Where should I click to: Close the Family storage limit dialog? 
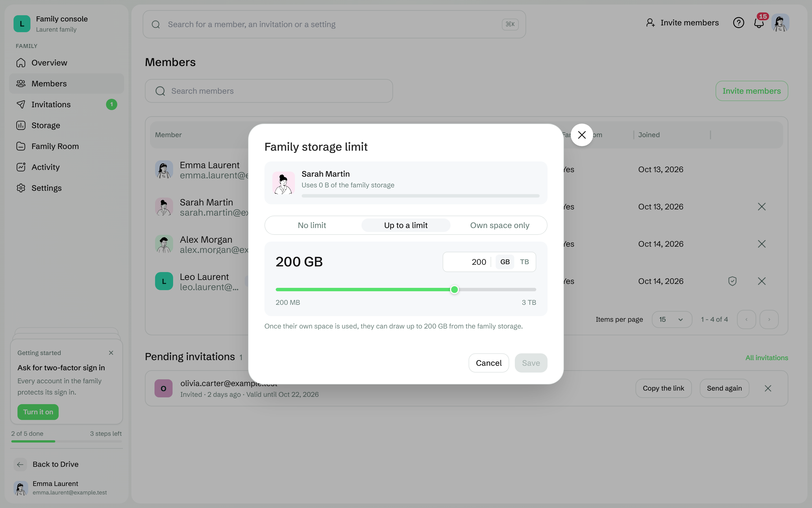(x=581, y=135)
